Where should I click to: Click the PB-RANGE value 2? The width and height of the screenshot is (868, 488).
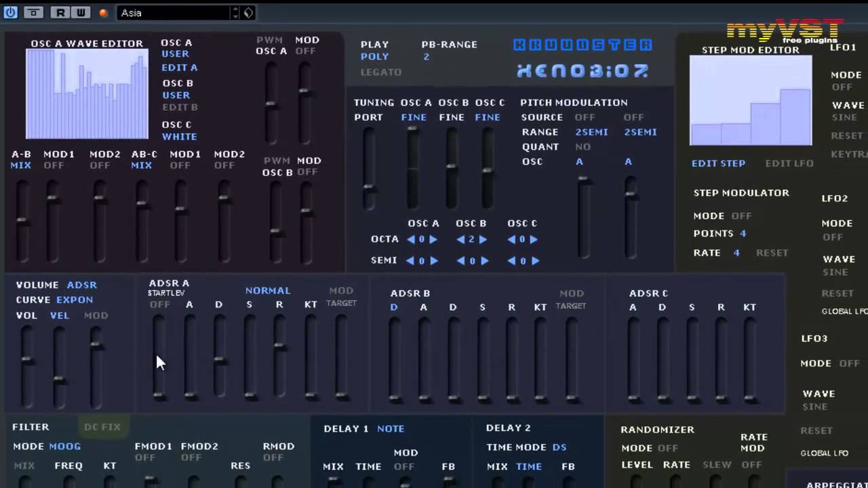[x=427, y=57]
